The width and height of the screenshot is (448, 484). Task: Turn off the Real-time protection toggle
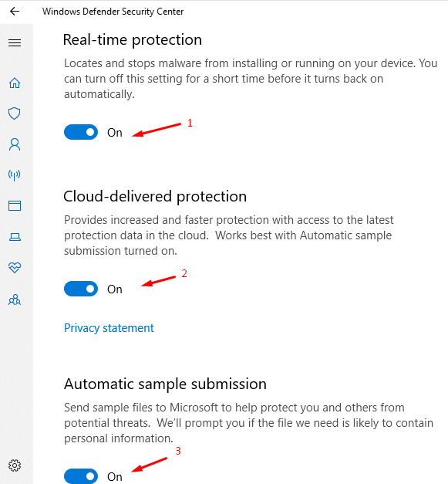[x=81, y=132]
